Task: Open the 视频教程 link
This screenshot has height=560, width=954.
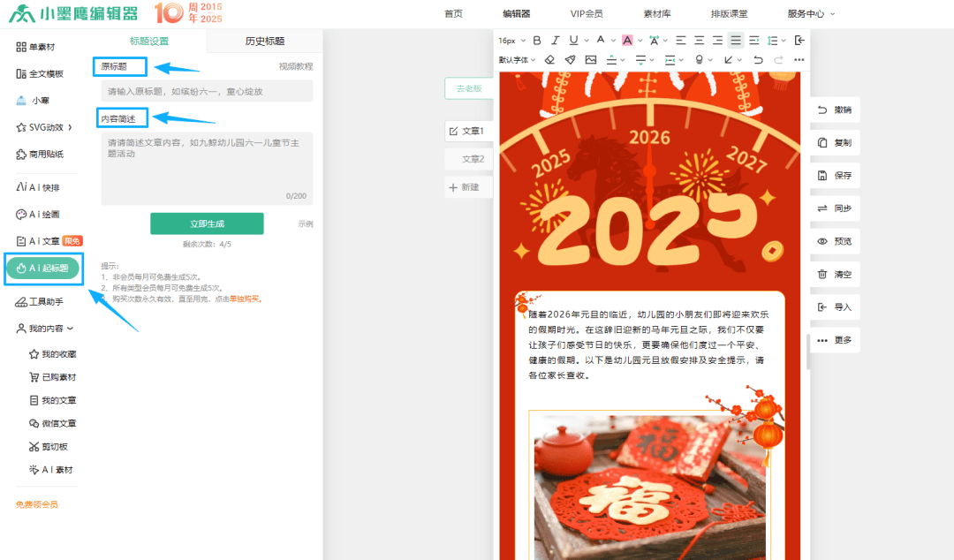Action: (x=295, y=66)
